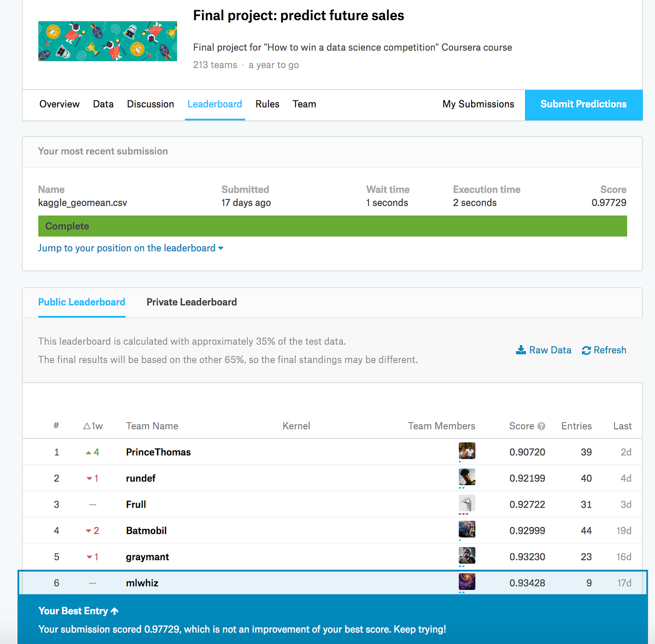The image size is (655, 644).
Task: Click the 1w change column header
Action: [x=93, y=426]
